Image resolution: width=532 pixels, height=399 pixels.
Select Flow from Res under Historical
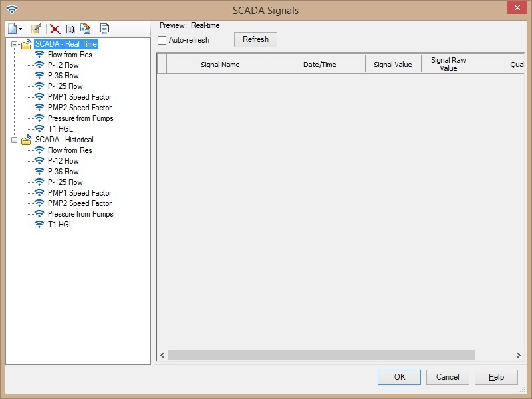pyautogui.click(x=70, y=150)
